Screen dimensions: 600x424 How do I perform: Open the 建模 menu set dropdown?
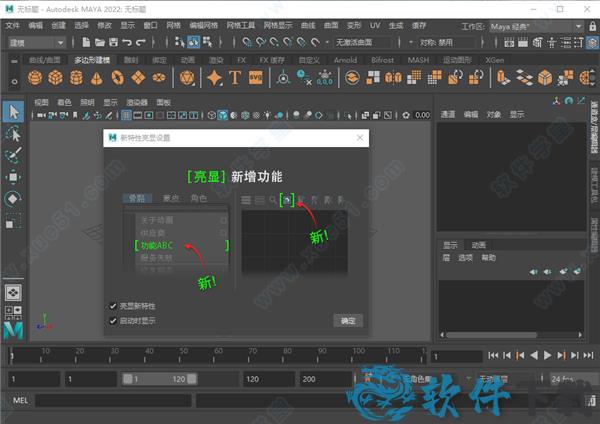[x=36, y=42]
